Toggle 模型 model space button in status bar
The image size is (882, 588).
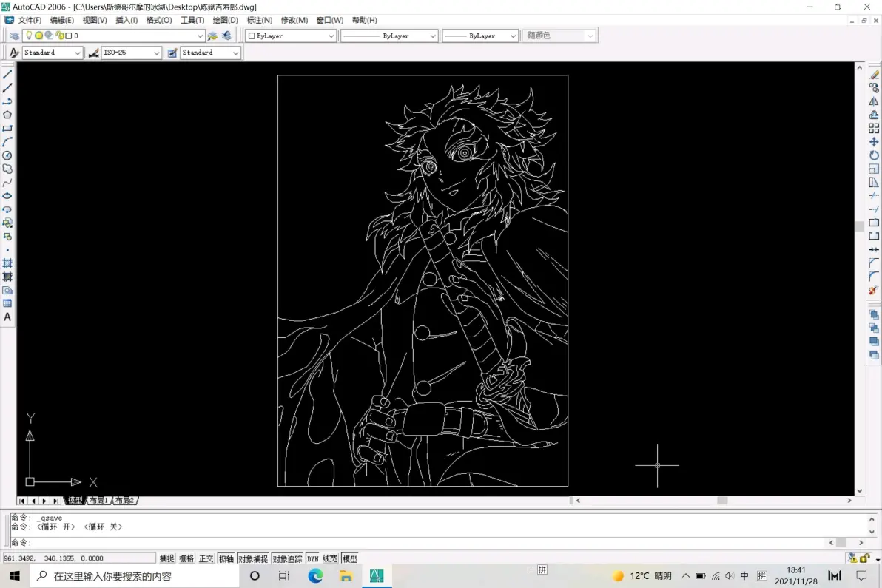[x=350, y=558]
